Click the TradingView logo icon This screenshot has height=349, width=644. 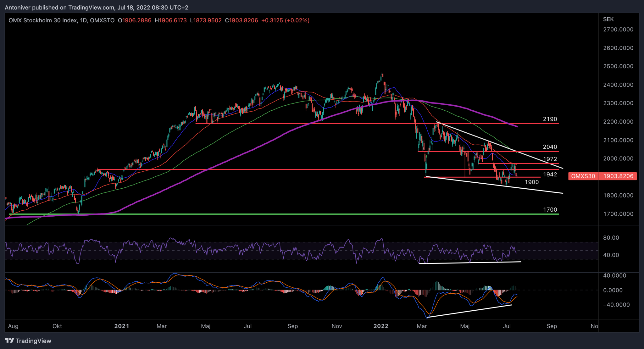(9, 341)
